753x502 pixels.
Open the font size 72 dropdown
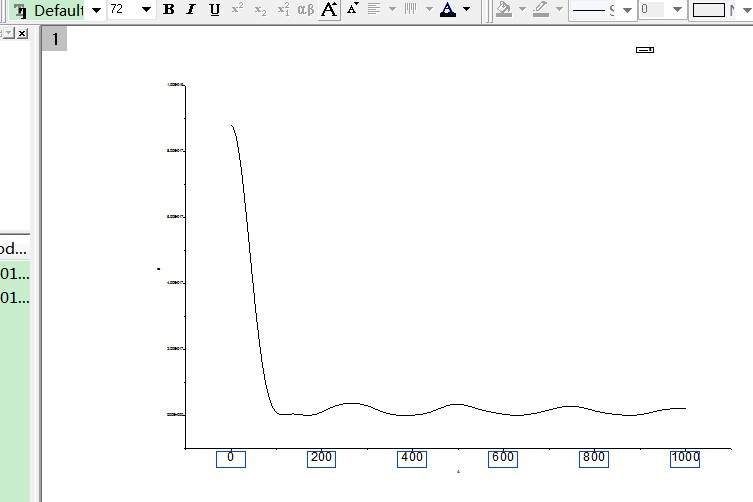pyautogui.click(x=146, y=10)
